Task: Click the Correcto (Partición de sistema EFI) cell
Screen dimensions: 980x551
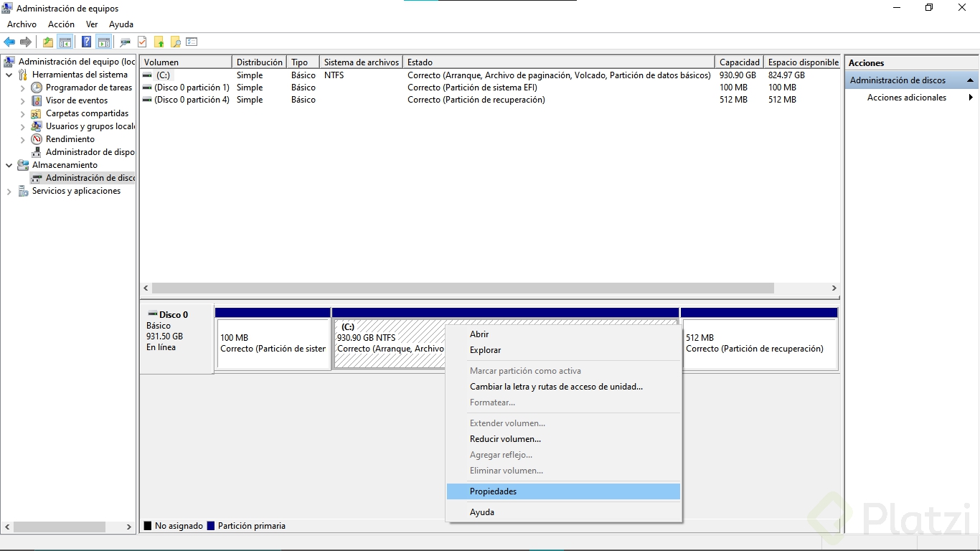Action: [472, 88]
